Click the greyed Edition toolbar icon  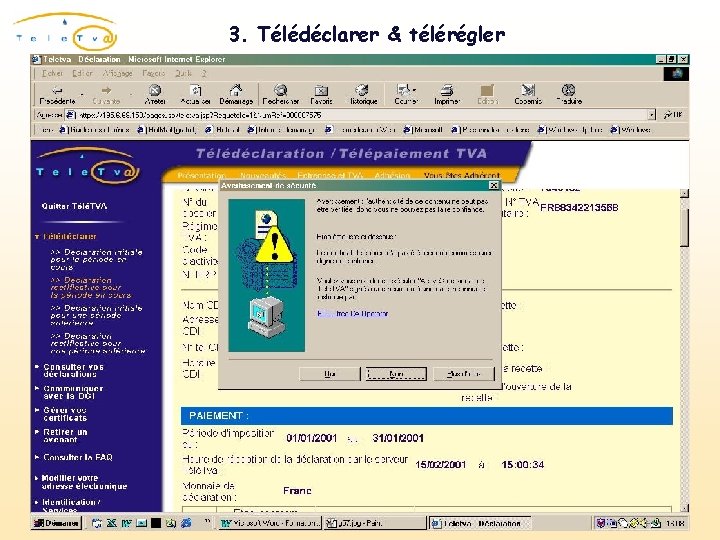click(x=487, y=90)
